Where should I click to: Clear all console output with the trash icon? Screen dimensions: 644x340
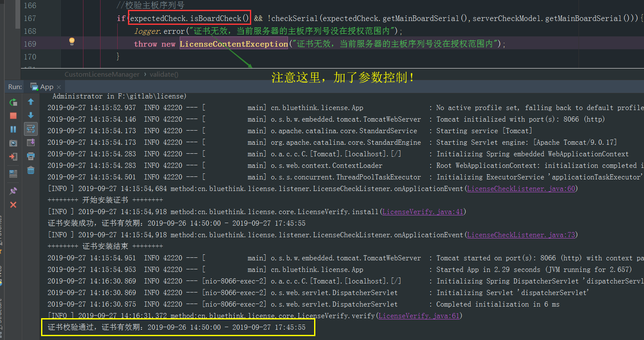tap(31, 170)
